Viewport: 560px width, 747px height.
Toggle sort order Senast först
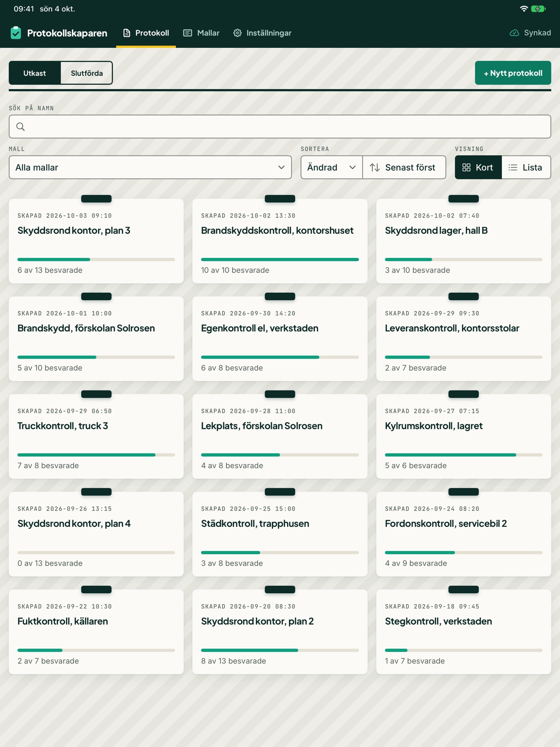[404, 168]
